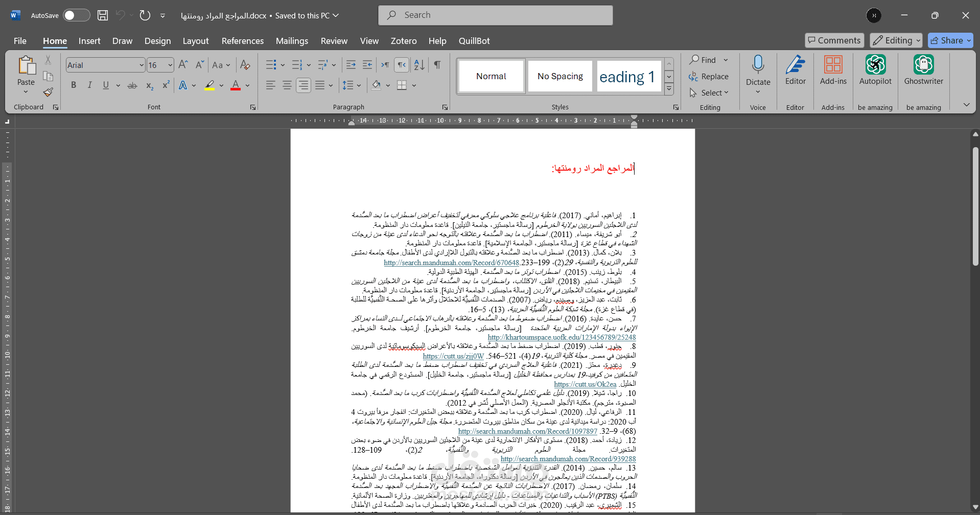This screenshot has width=980, height=515.
Task: Open the References tab
Action: point(243,41)
